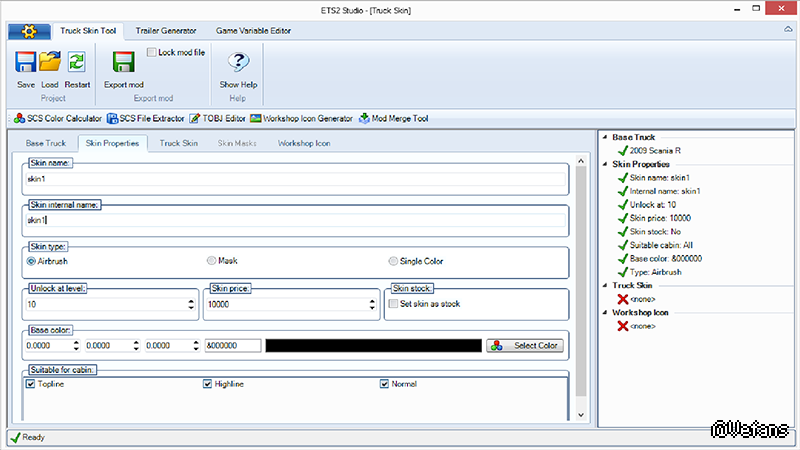Check the Set skin as stock box
Viewport: 800px width, 450px height.
[393, 304]
